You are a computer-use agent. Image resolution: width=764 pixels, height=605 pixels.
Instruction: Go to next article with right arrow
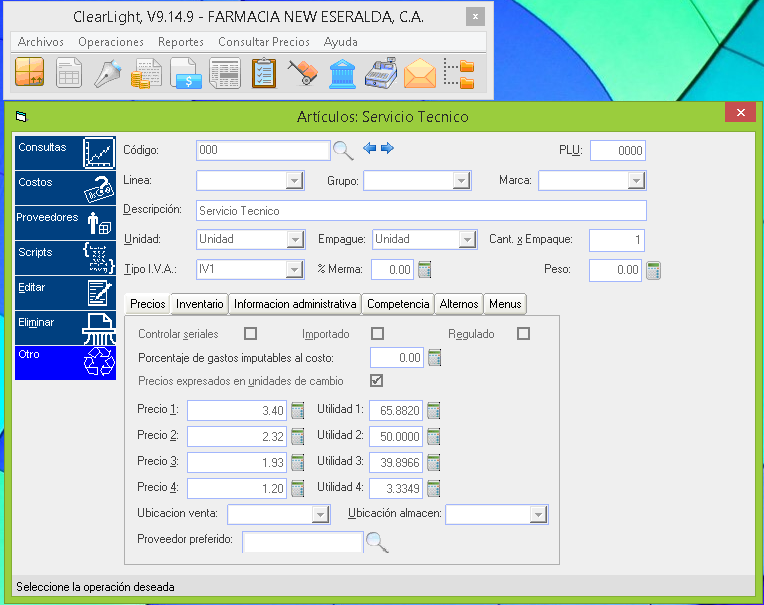coord(387,148)
